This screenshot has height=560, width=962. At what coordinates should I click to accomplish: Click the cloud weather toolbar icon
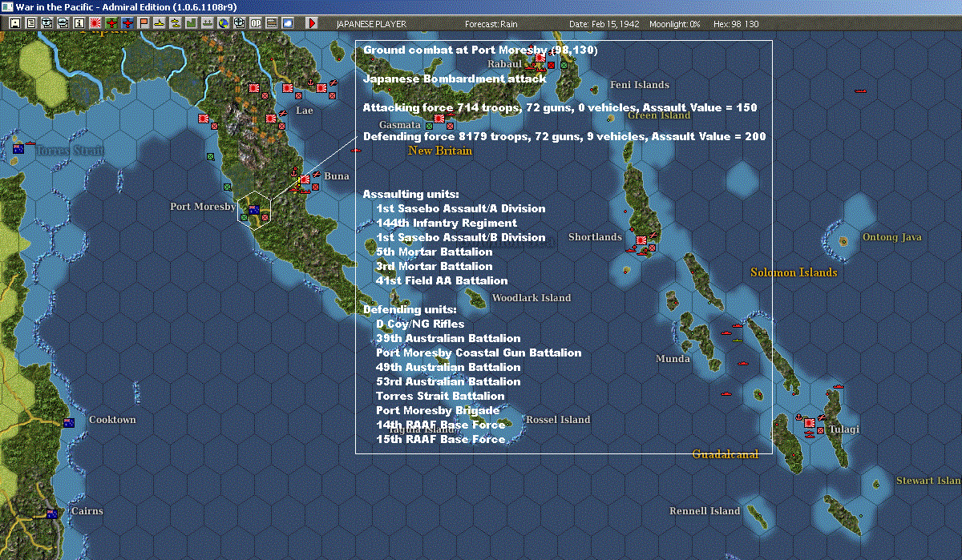pyautogui.click(x=287, y=23)
